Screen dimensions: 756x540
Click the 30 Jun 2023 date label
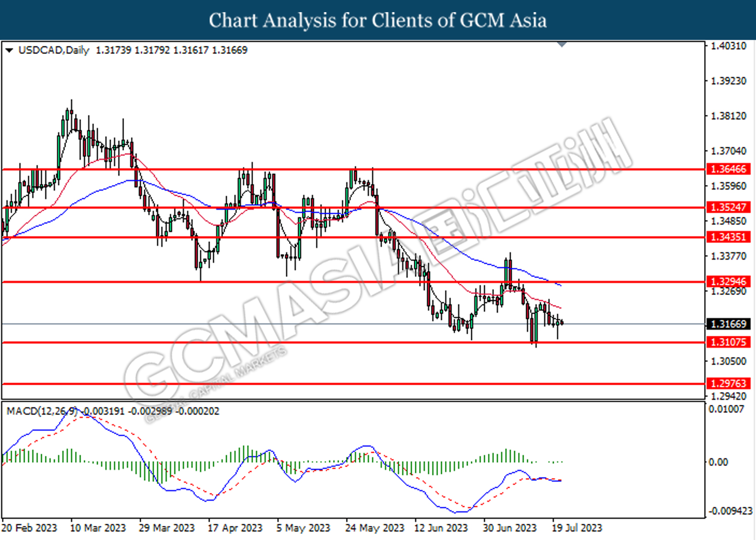coord(510,528)
